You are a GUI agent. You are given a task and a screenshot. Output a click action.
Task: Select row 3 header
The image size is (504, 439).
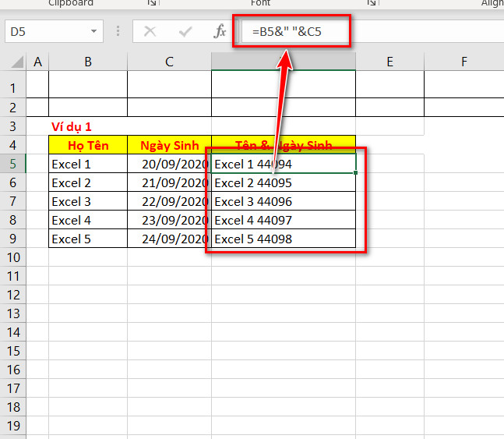point(13,126)
